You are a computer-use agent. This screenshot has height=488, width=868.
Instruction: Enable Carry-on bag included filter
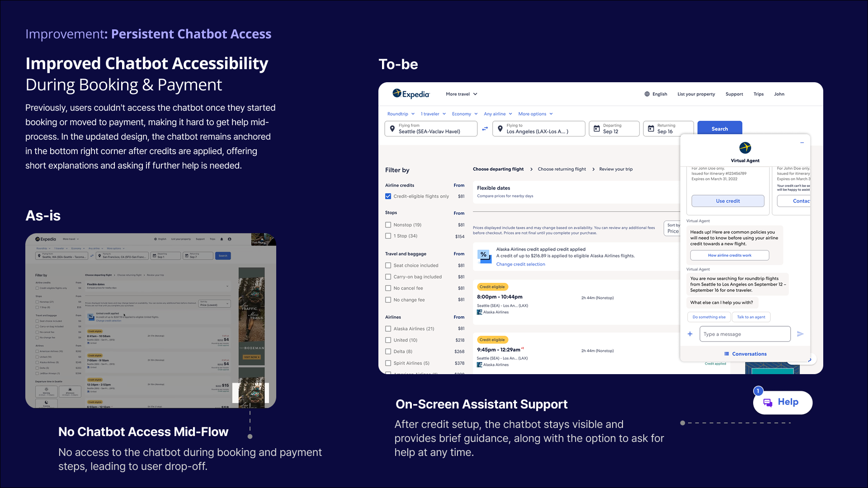tap(388, 277)
